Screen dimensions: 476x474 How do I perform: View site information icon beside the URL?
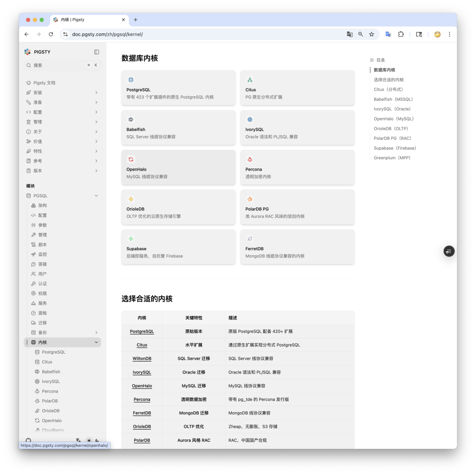coord(65,34)
